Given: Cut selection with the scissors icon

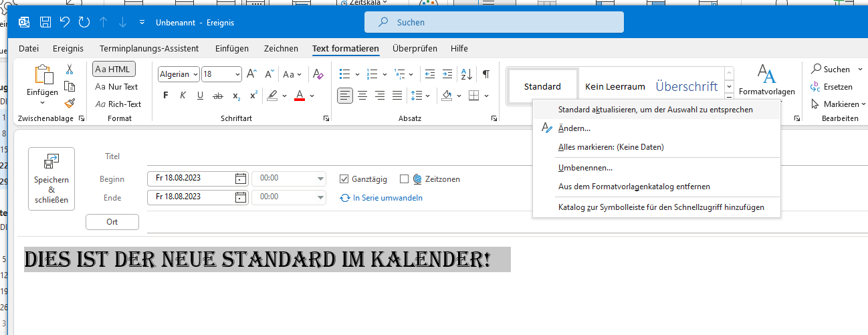Looking at the screenshot, I should pos(70,69).
